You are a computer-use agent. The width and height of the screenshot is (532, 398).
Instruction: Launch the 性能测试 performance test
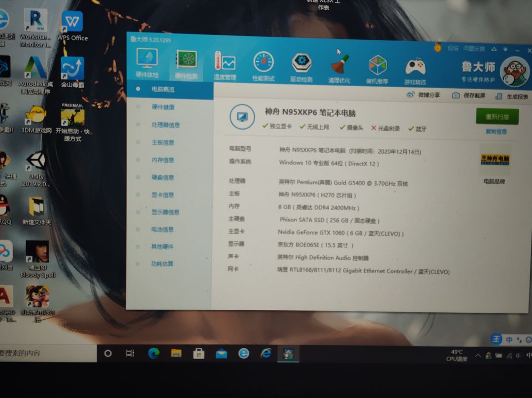[263, 66]
